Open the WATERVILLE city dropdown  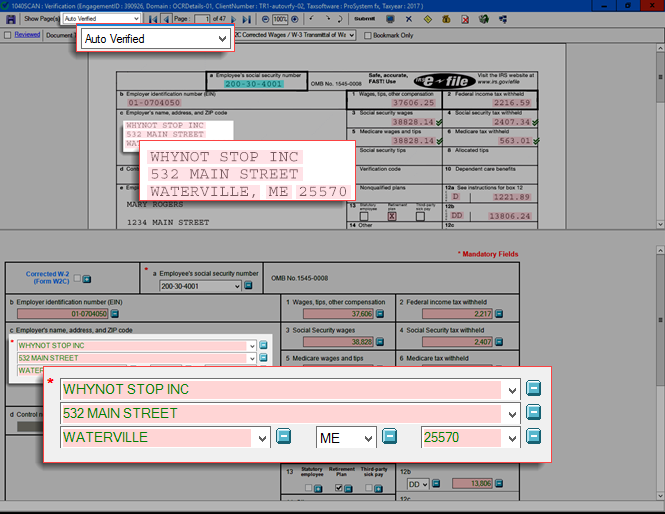pyautogui.click(x=262, y=437)
